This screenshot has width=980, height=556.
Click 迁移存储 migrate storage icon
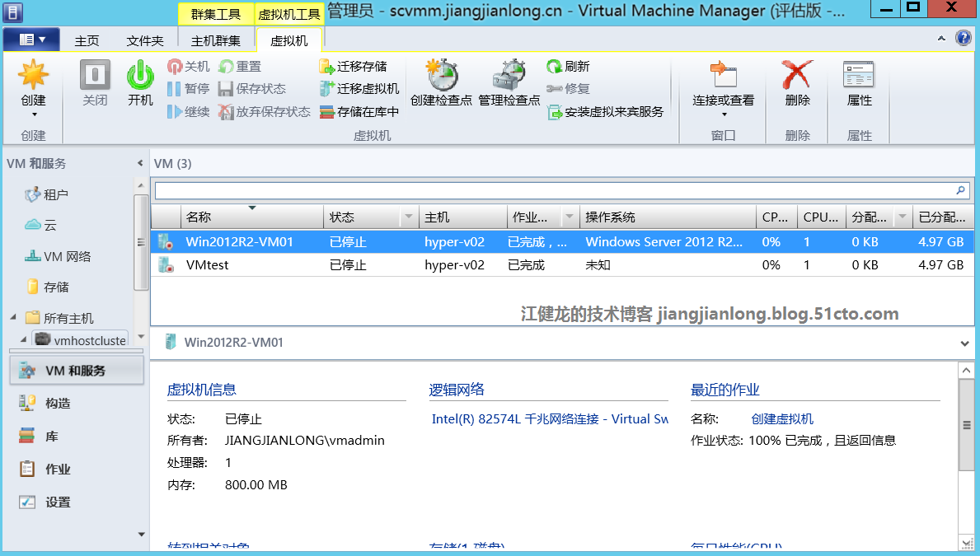327,66
